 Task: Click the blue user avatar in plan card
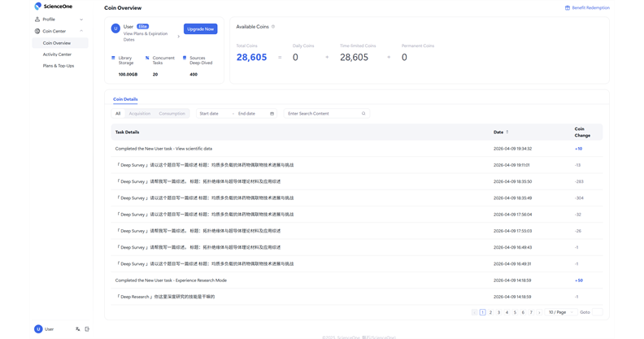pyautogui.click(x=115, y=28)
